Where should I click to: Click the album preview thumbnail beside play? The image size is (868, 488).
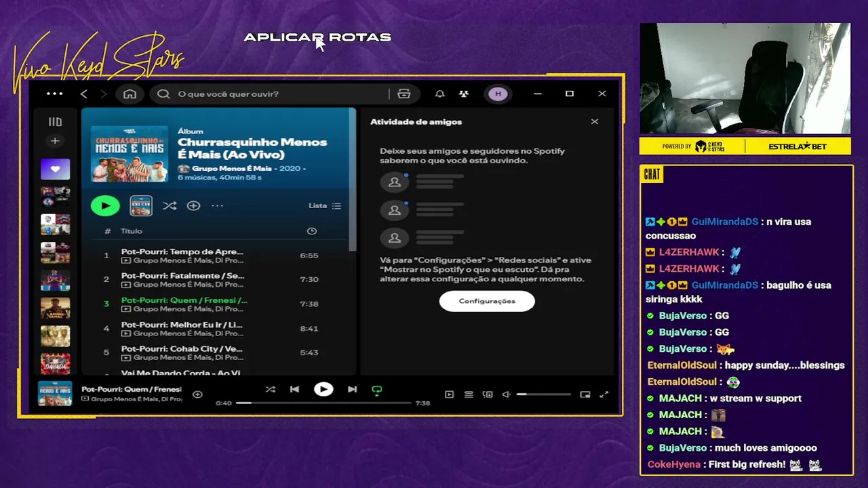pyautogui.click(x=141, y=205)
